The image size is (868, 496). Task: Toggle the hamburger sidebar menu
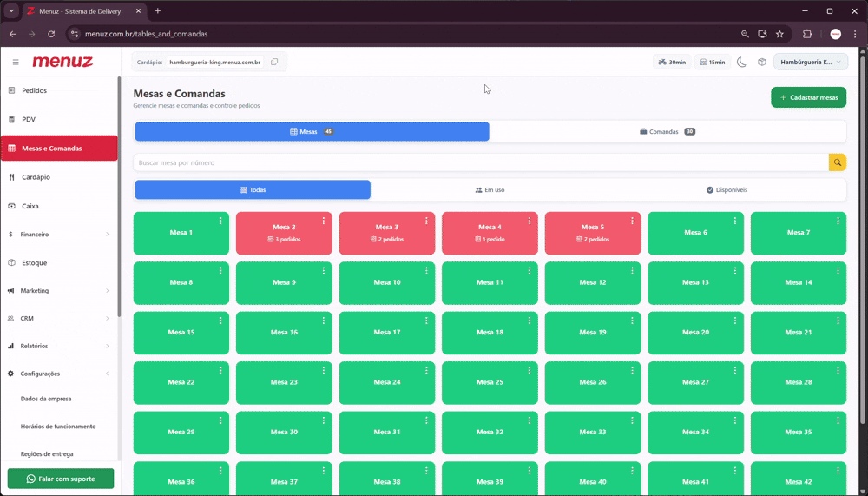(16, 62)
